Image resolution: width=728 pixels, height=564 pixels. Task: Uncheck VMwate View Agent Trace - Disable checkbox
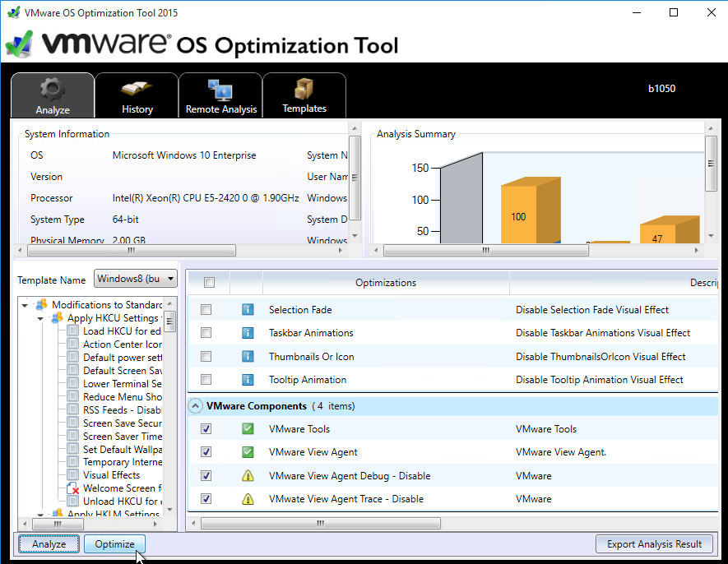tap(206, 499)
